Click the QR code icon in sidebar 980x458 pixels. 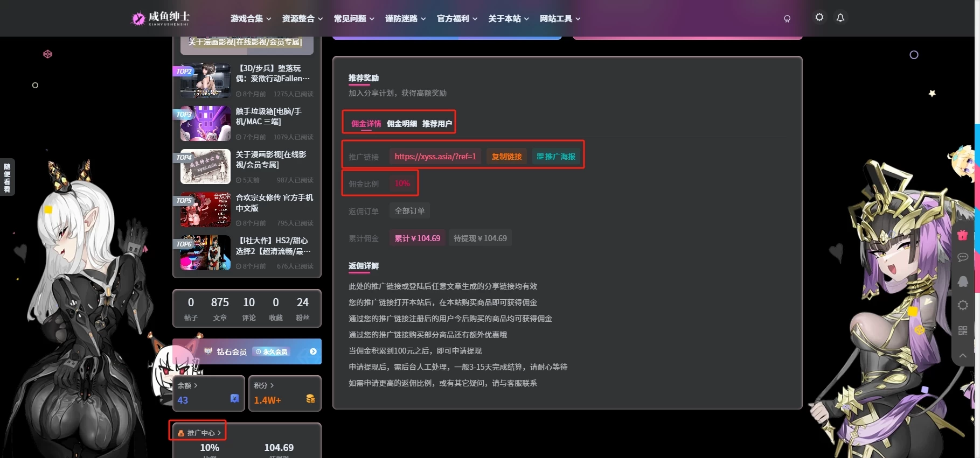[x=963, y=330]
